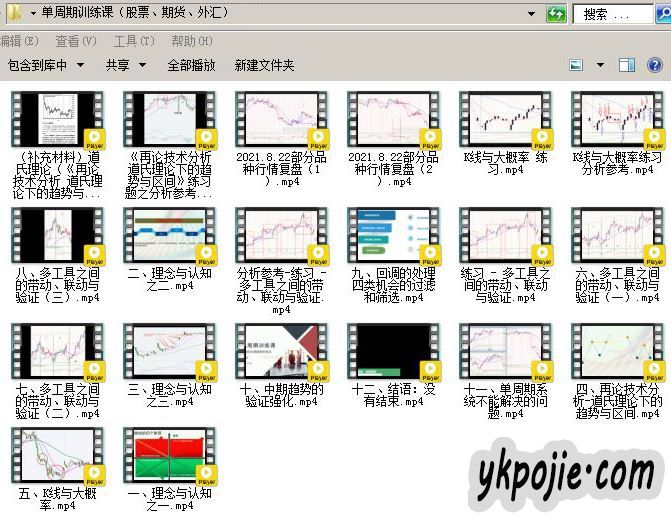
Task: Click the blue help question mark icon
Action: click(657, 65)
